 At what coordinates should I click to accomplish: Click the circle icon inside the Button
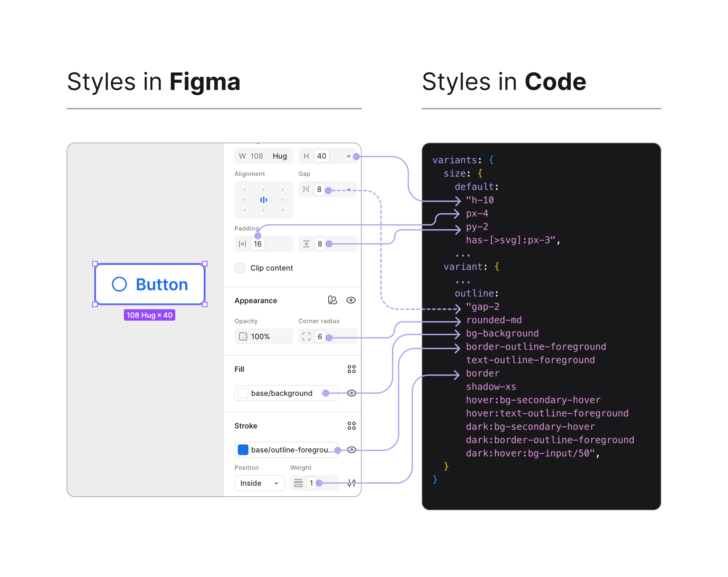point(119,284)
